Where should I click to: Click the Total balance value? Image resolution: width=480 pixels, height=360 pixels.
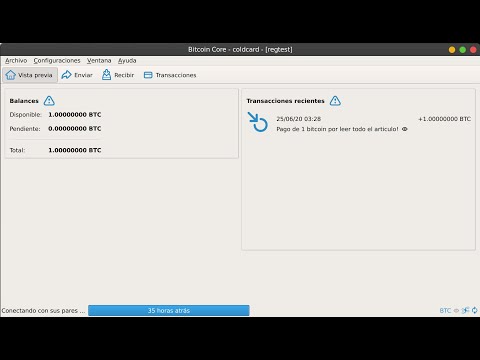point(75,150)
